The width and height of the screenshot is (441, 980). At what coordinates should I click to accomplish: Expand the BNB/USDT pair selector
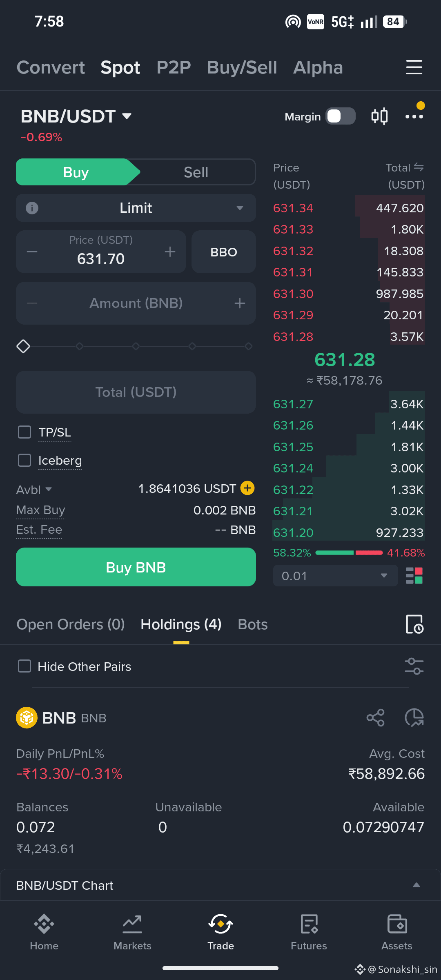tap(76, 116)
